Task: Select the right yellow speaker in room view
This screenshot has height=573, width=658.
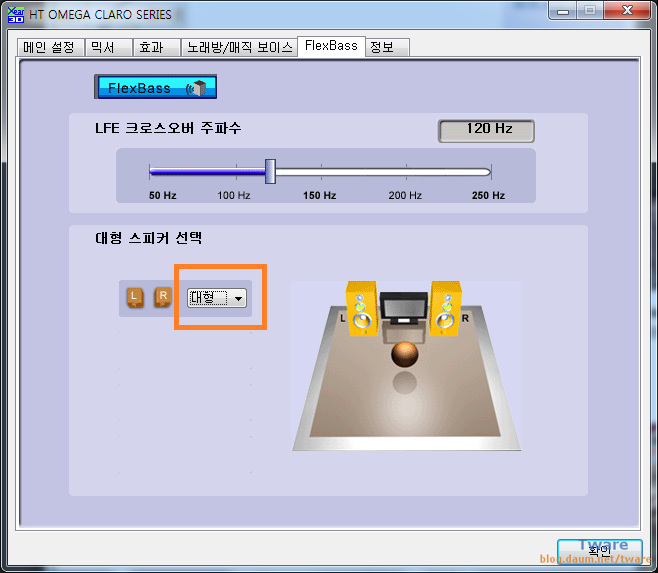Action: click(446, 309)
